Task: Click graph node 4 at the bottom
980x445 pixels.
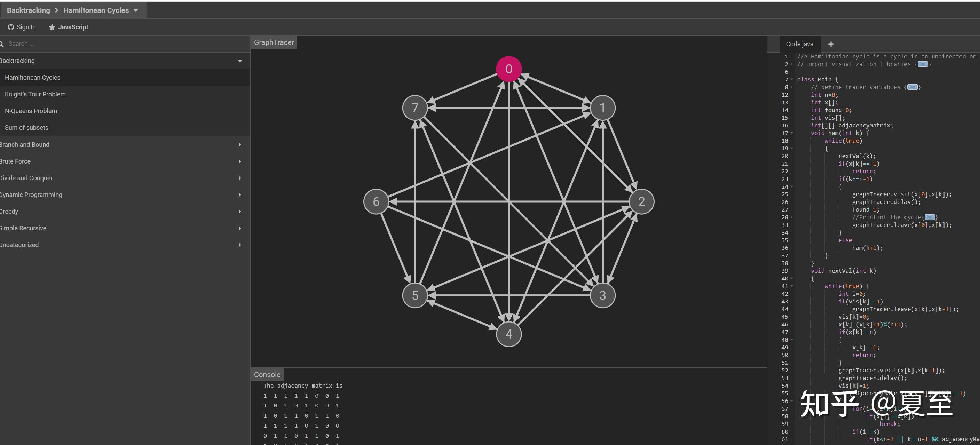Action: tap(509, 334)
